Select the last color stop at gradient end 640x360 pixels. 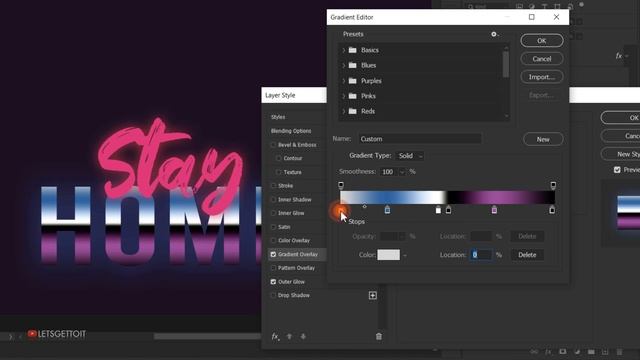tap(552, 210)
